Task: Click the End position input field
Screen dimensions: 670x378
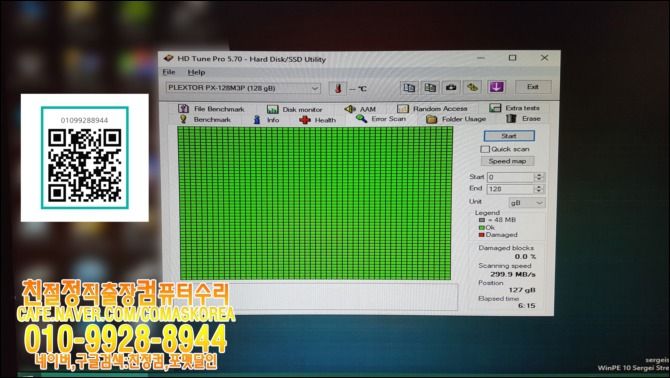Action: [x=511, y=189]
